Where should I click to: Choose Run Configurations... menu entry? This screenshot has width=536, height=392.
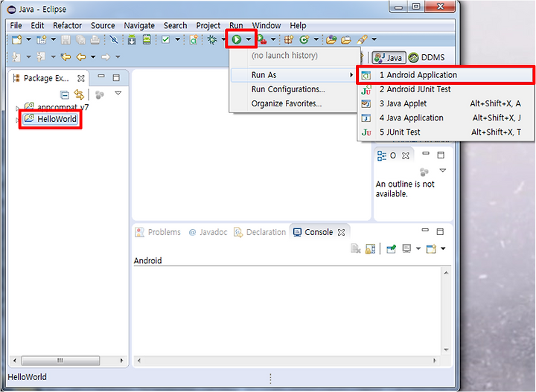[x=293, y=89]
